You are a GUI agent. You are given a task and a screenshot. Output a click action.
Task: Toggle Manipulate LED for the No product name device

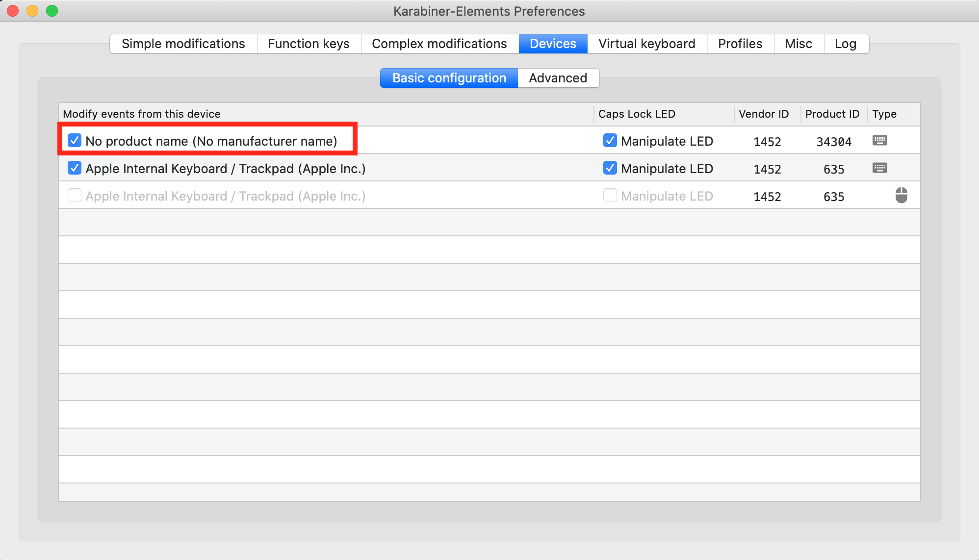point(610,141)
